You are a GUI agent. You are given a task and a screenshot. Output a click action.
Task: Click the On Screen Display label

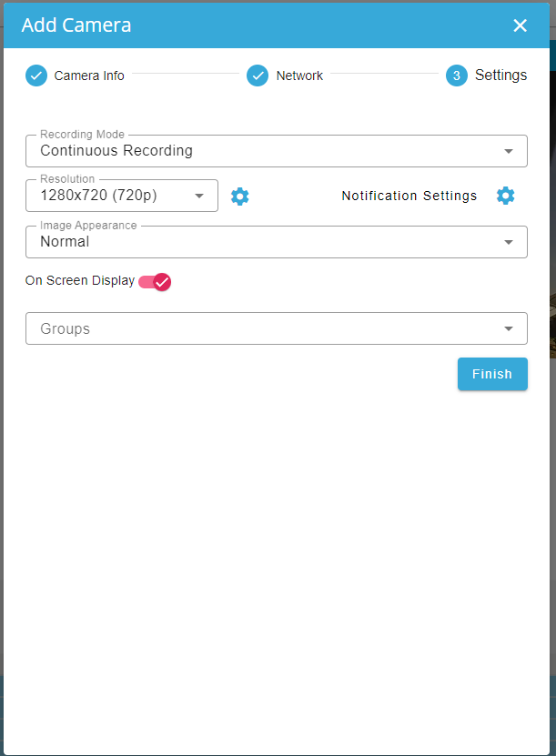[x=80, y=281]
